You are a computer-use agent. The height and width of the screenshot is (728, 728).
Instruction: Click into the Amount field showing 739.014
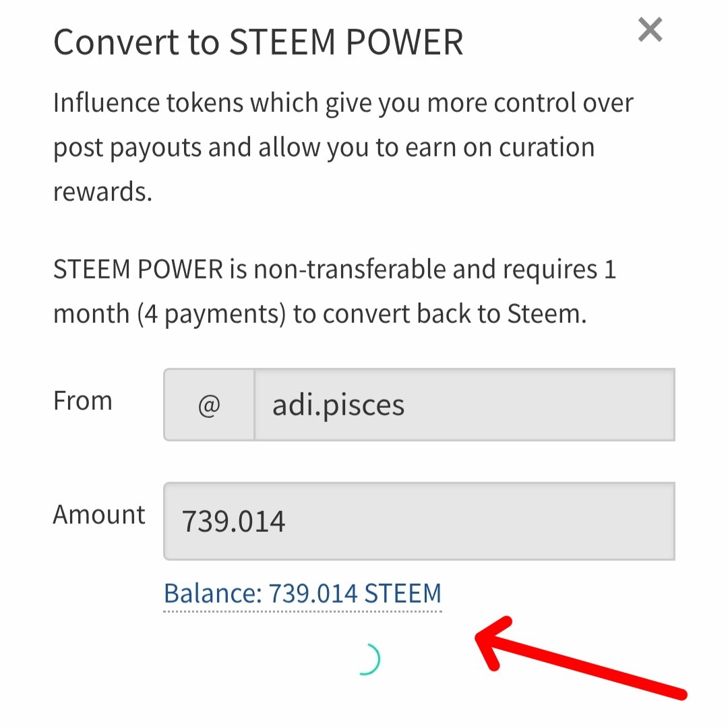click(419, 521)
